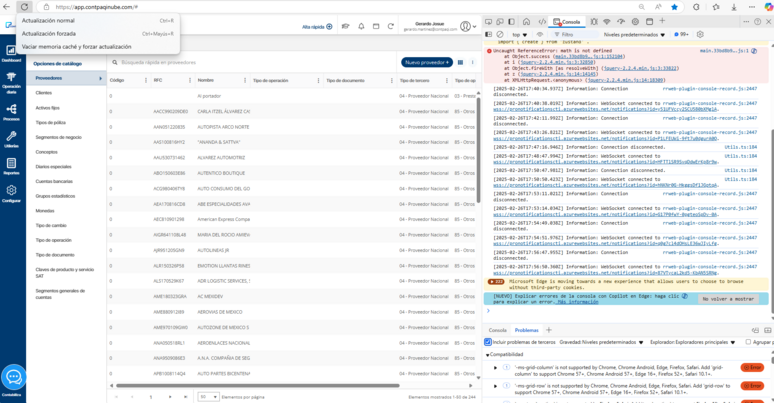The image size is (774, 403).
Task: Open the Utilerías wrench icon in sidebar
Action: tap(11, 137)
